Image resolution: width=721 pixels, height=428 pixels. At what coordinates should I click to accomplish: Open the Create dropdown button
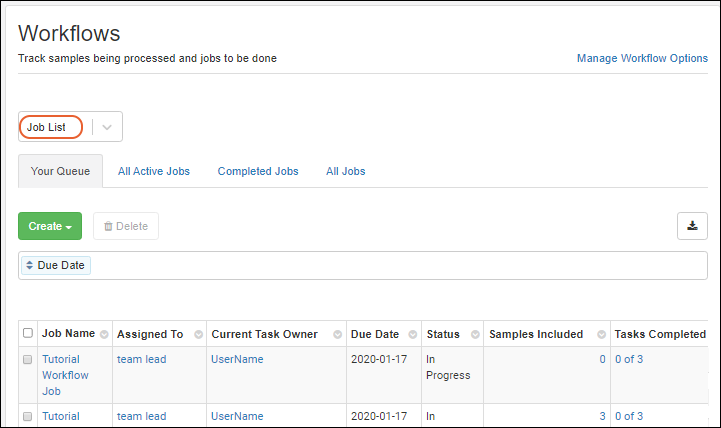pyautogui.click(x=50, y=226)
